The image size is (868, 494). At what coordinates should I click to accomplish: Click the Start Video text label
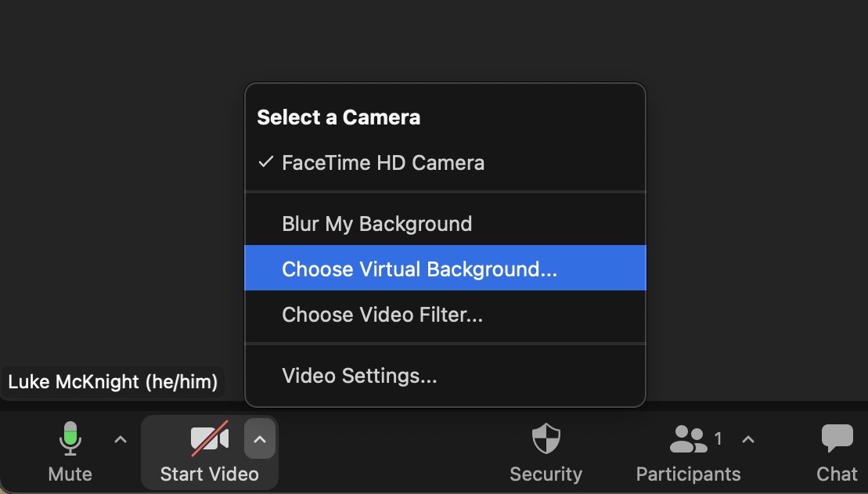pyautogui.click(x=209, y=474)
